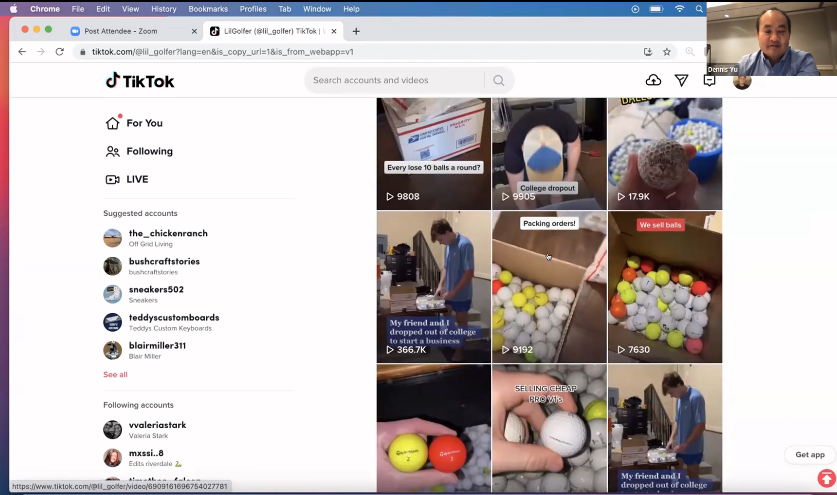Open the LIVE section
837x495 pixels.
(x=127, y=179)
